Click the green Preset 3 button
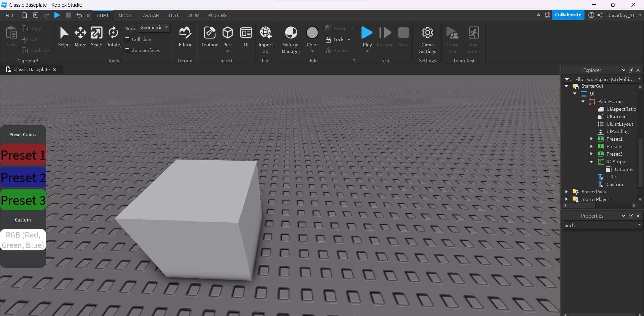 coord(23,200)
